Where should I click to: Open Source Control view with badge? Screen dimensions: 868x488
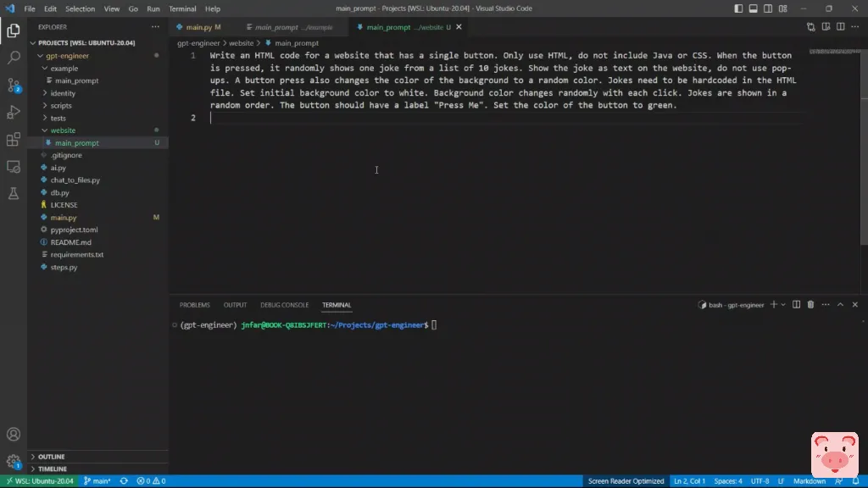coord(14,85)
